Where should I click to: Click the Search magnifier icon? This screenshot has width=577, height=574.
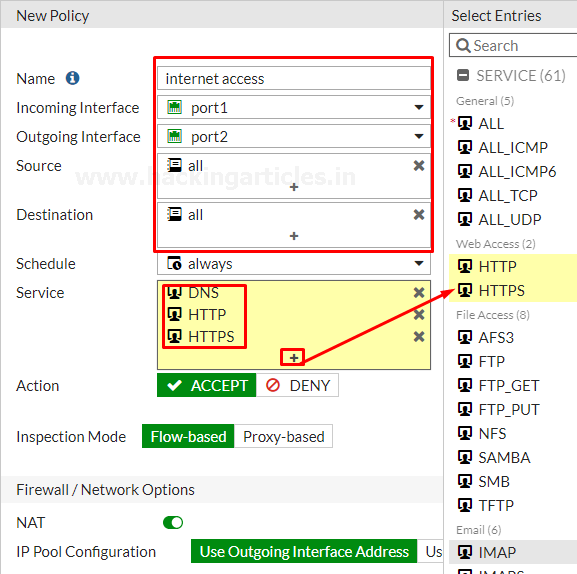pos(463,46)
